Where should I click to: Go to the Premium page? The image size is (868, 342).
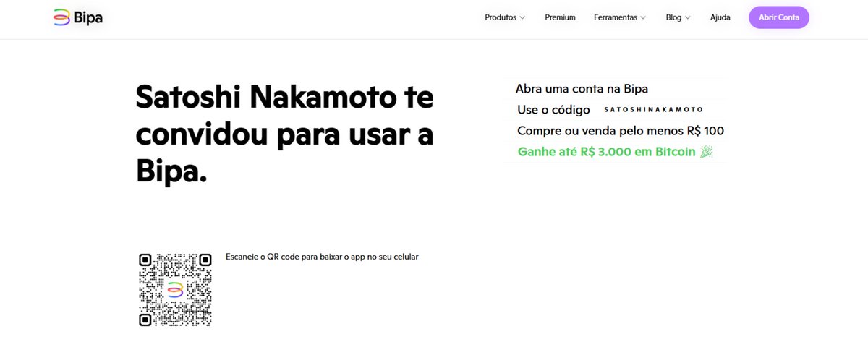pyautogui.click(x=560, y=17)
